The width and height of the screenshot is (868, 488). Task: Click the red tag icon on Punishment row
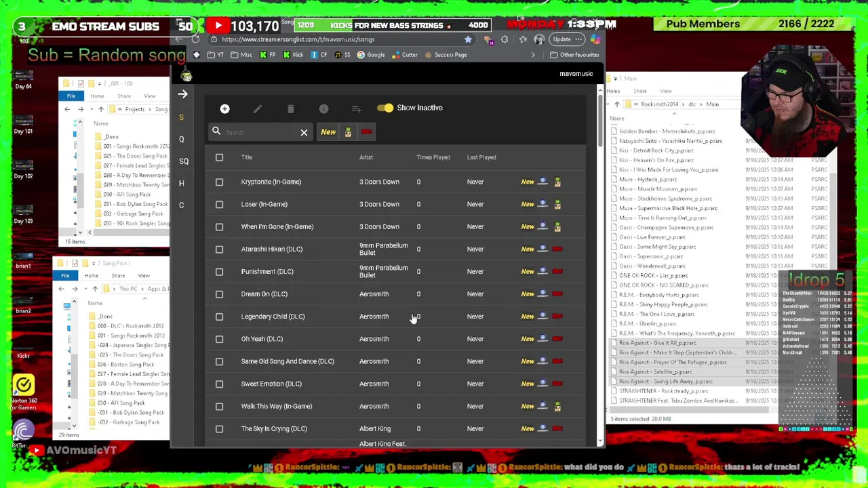(557, 271)
